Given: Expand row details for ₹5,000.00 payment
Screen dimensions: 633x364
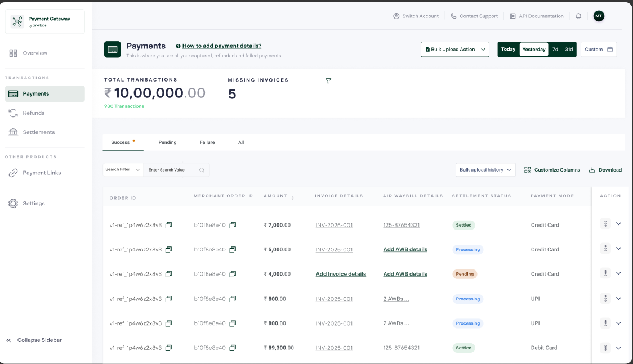Looking at the screenshot, I should pyautogui.click(x=618, y=249).
